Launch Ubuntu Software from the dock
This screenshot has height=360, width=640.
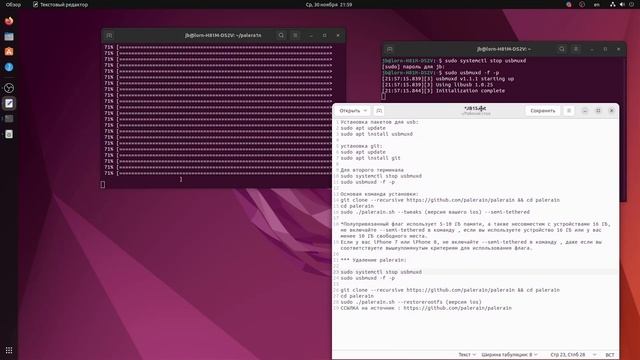[x=9, y=51]
